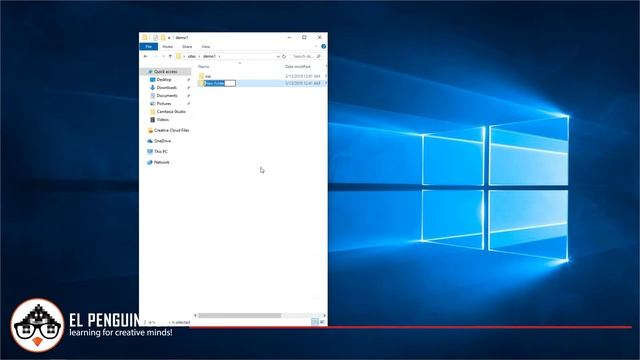Click New folder quick access toolbar icon

coord(163,37)
